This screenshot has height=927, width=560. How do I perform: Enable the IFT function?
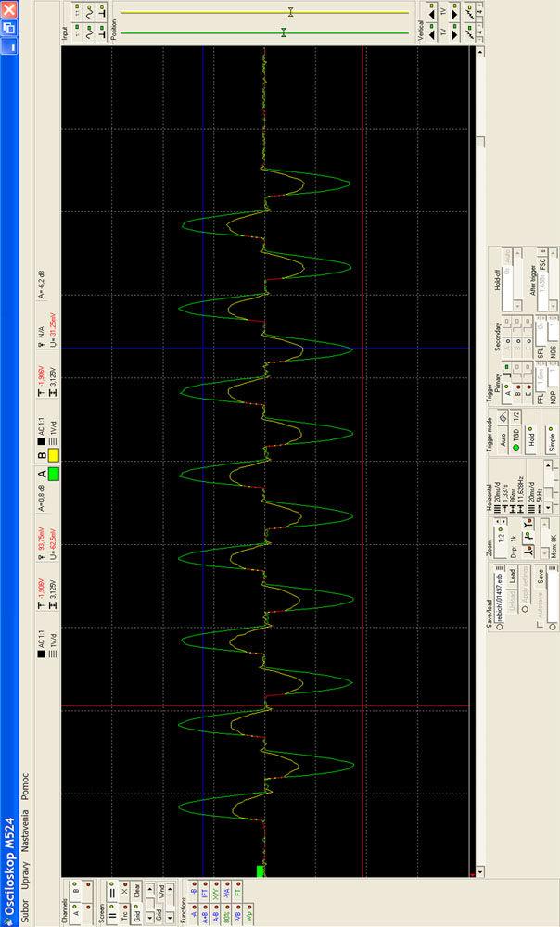point(204,892)
